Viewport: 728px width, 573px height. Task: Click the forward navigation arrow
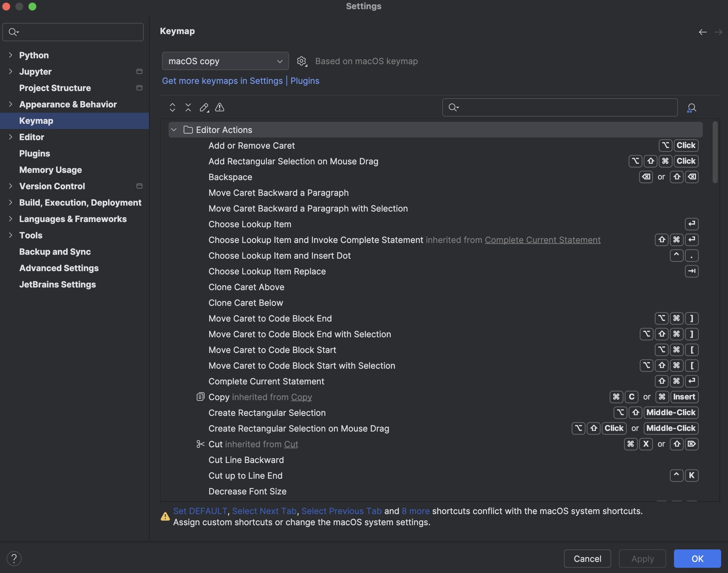[x=719, y=32]
